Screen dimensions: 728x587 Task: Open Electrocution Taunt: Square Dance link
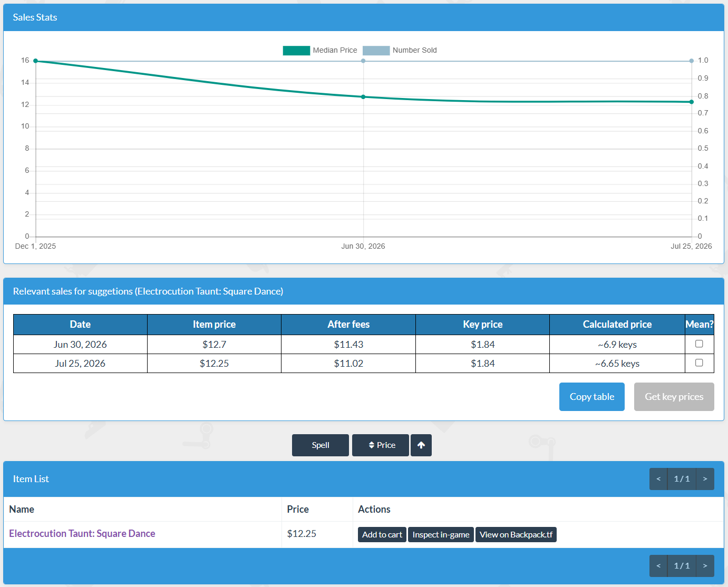coord(82,533)
